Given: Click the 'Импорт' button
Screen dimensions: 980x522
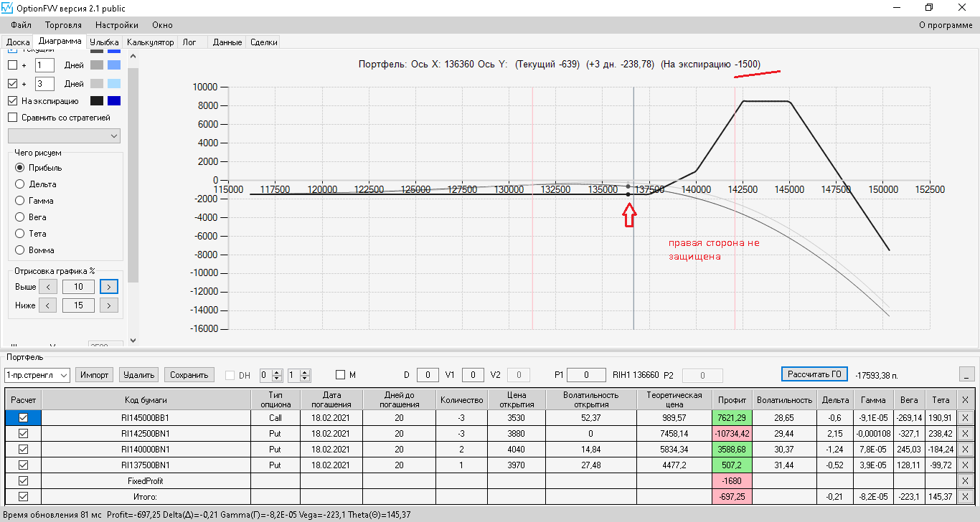Looking at the screenshot, I should click(x=95, y=375).
